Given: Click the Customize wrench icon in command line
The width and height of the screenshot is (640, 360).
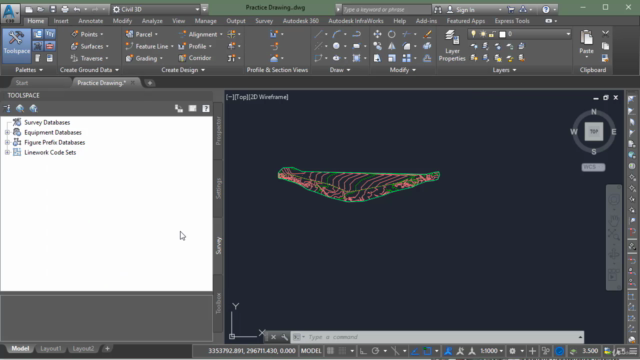Looking at the screenshot, I should click(x=284, y=337).
